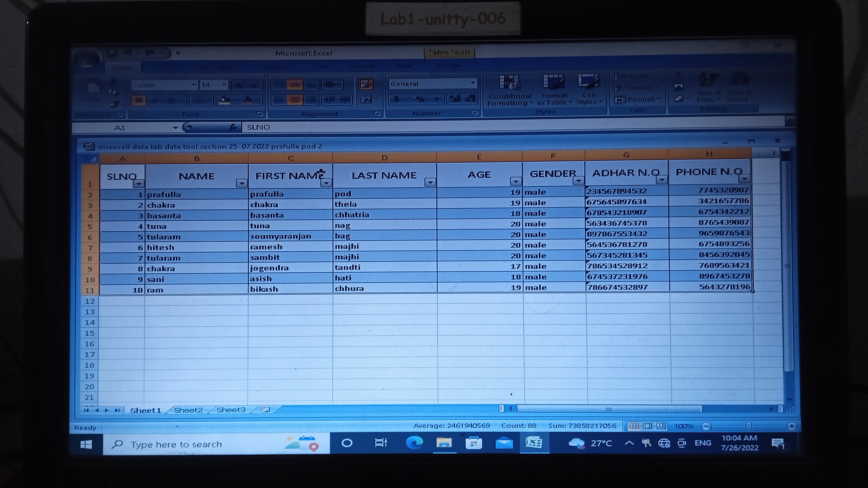Open Excel from the Windows taskbar
Viewport: 868px width, 488px height.
[534, 443]
